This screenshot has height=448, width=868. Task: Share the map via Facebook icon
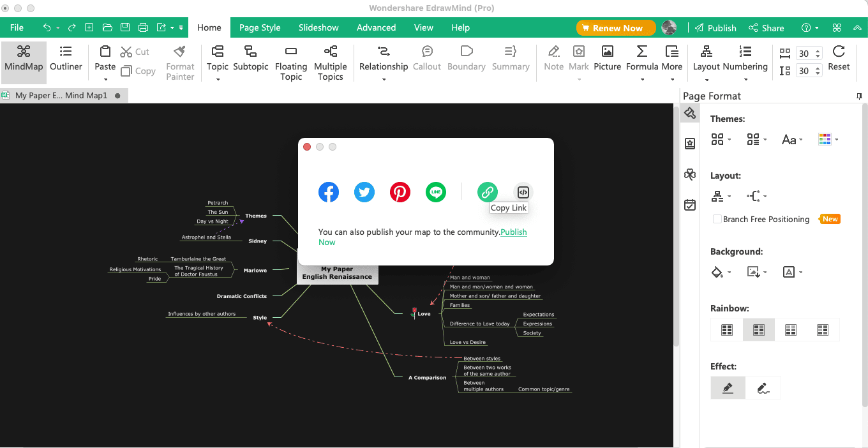(329, 192)
